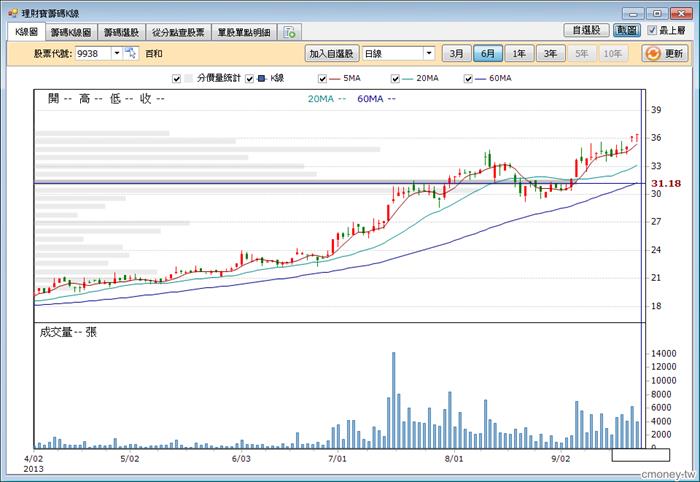Uncheck the 最上層 always-on-top checkbox

coord(652,30)
